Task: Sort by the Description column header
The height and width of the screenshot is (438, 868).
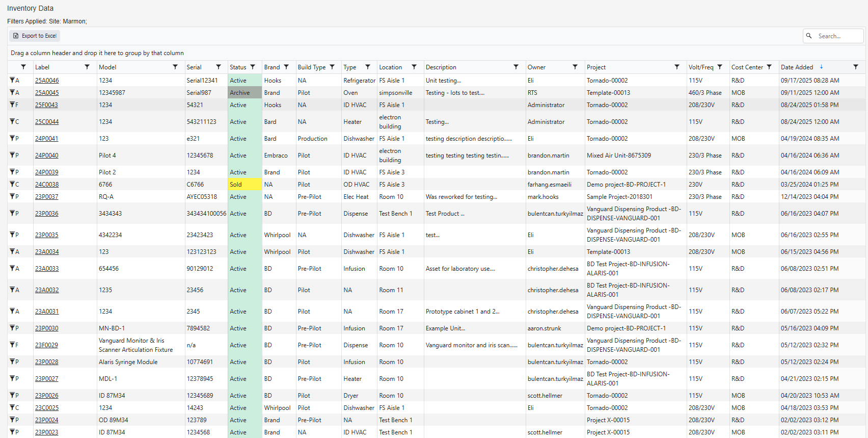Action: pos(441,67)
